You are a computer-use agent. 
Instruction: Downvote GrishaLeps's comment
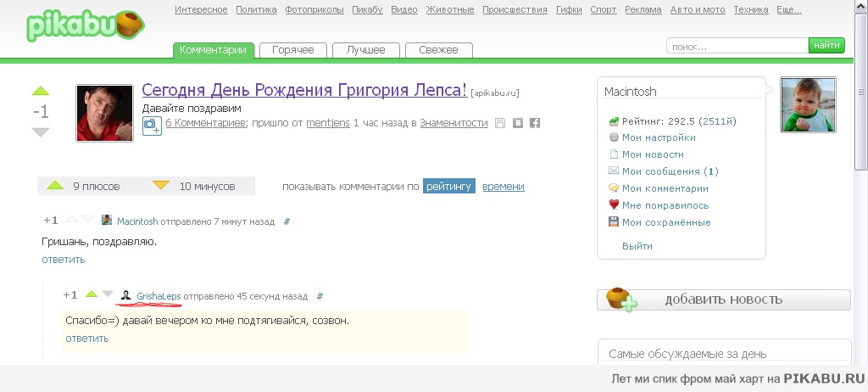(x=108, y=294)
